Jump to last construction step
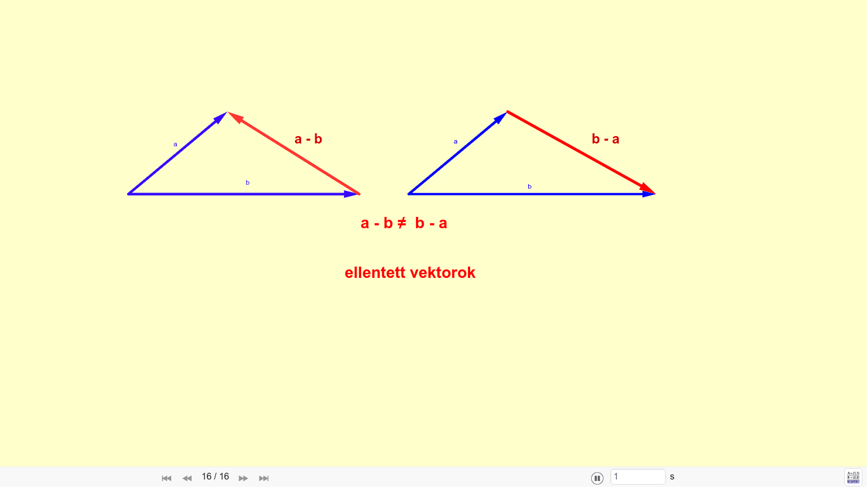The height and width of the screenshot is (488, 868). [x=264, y=478]
